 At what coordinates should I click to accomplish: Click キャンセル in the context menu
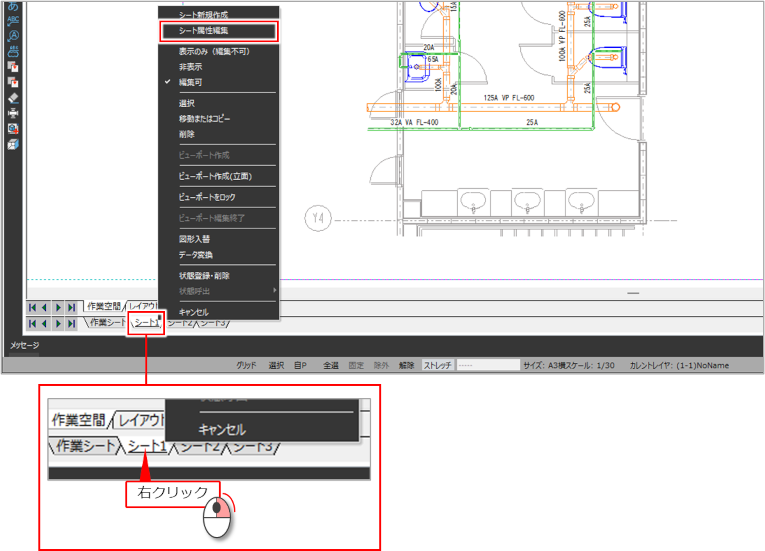tap(194, 311)
